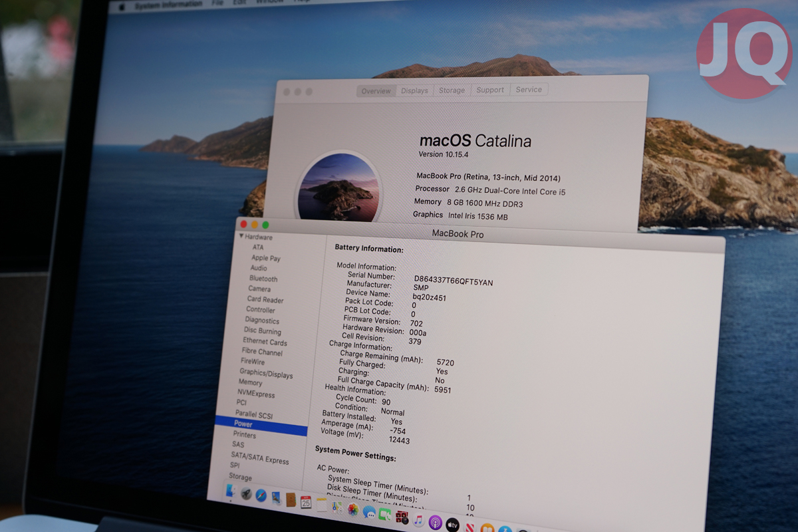Switch to Storage tab
The width and height of the screenshot is (798, 532).
pos(452,90)
